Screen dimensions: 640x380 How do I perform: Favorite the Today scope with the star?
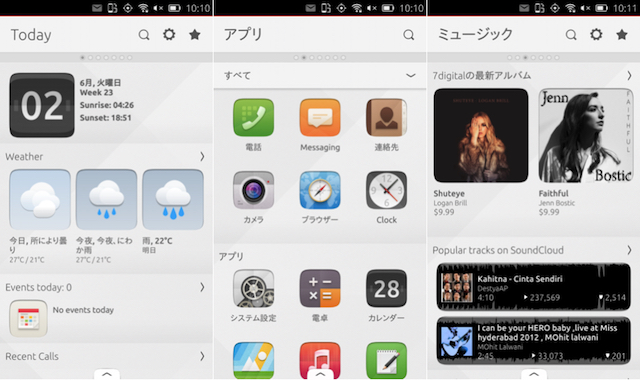(195, 35)
